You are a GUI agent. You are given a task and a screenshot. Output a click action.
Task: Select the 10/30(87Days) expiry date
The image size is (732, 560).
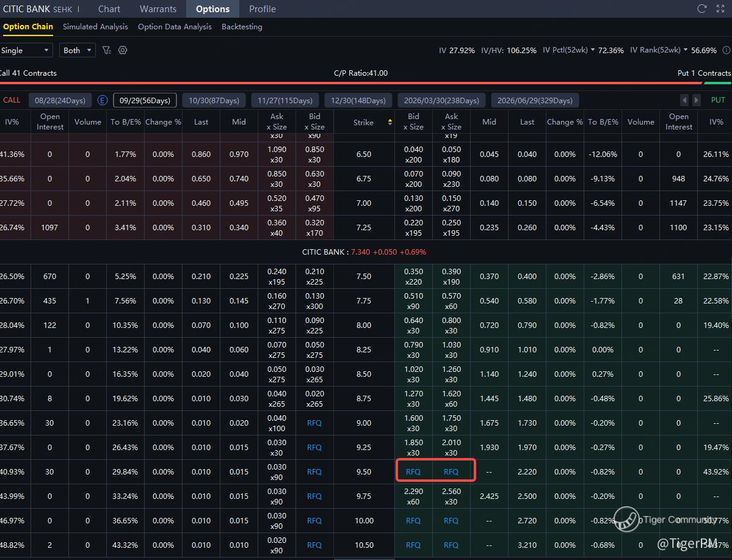pyautogui.click(x=214, y=100)
